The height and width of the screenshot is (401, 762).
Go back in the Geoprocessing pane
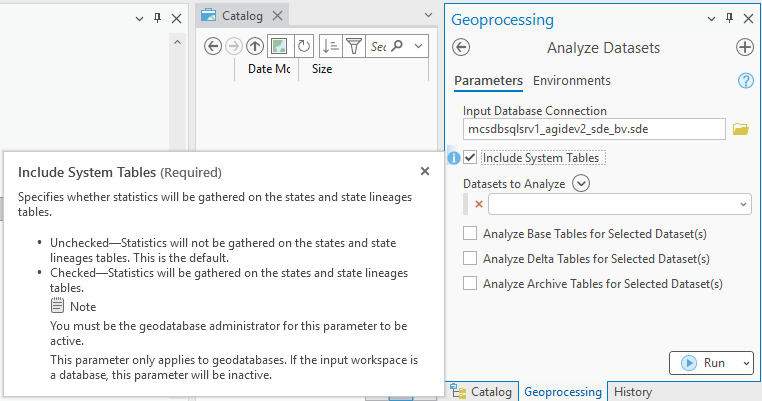(461, 47)
